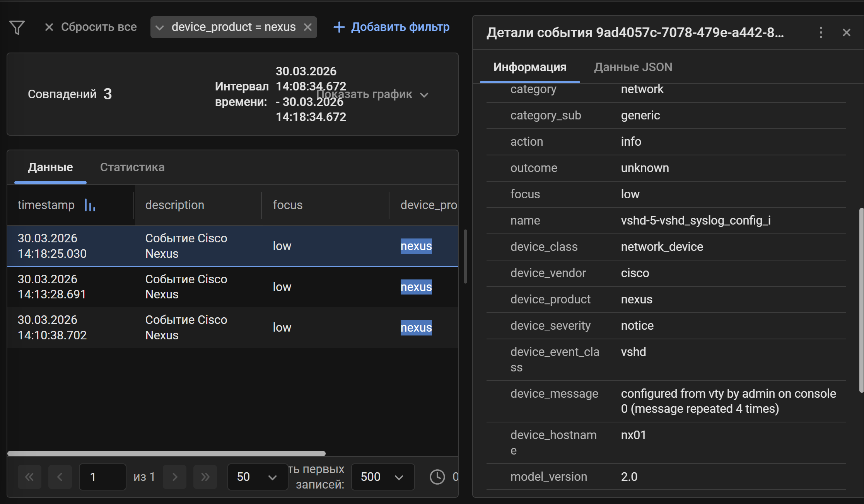This screenshot has width=864, height=504.
Task: Click the Совпадений count 3
Action: (x=108, y=94)
